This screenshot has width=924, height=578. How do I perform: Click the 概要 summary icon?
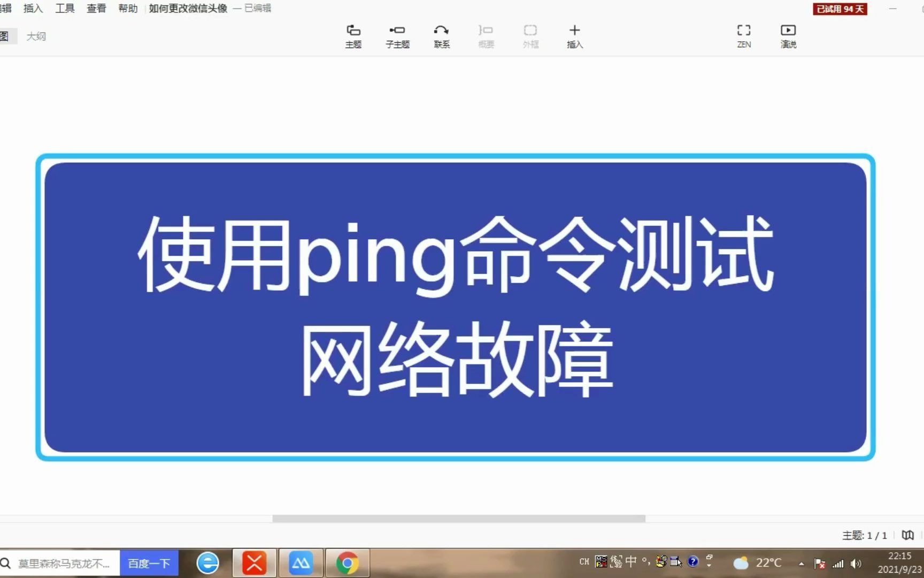[x=486, y=36]
